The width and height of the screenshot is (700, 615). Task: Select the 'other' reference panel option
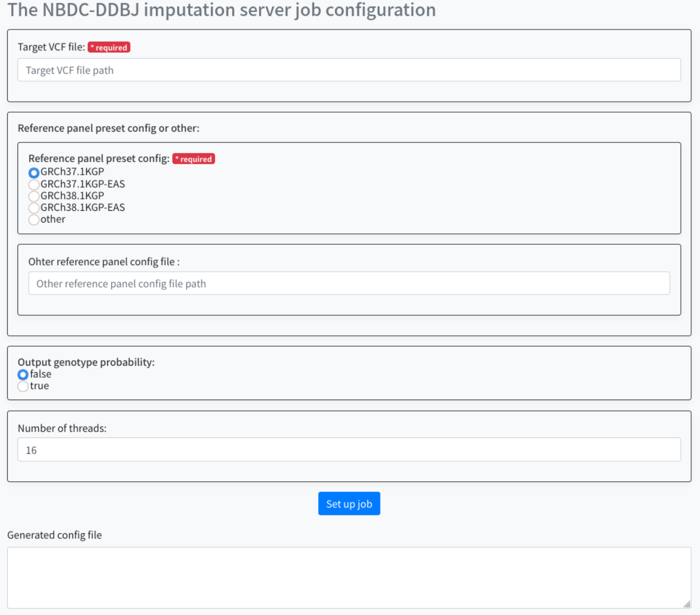(x=34, y=220)
